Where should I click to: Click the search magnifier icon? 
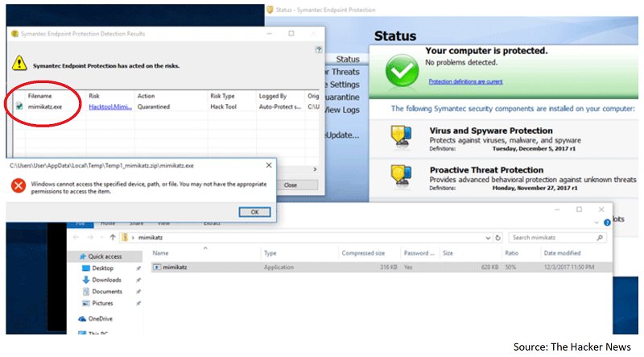click(x=600, y=237)
